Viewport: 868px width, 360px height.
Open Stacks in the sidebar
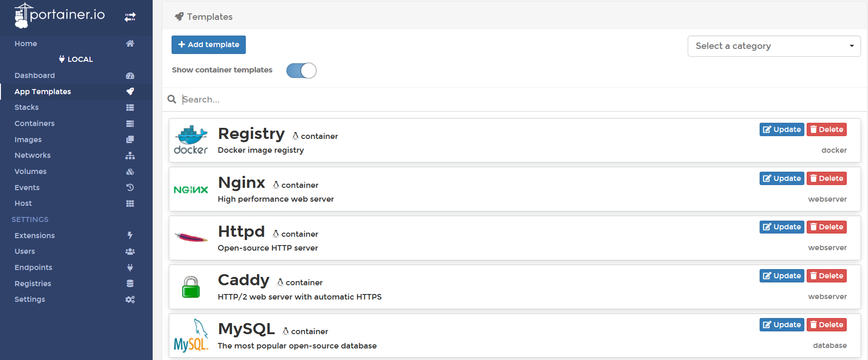[27, 108]
